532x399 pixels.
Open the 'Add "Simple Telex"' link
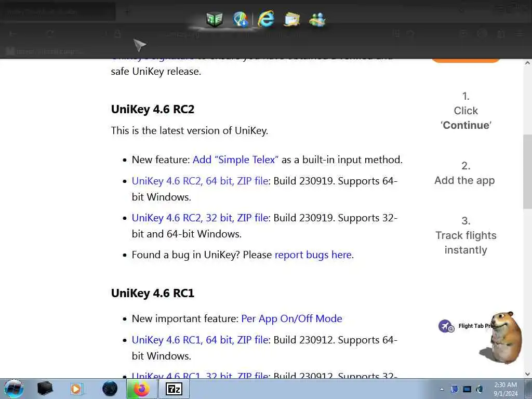pyautogui.click(x=235, y=159)
